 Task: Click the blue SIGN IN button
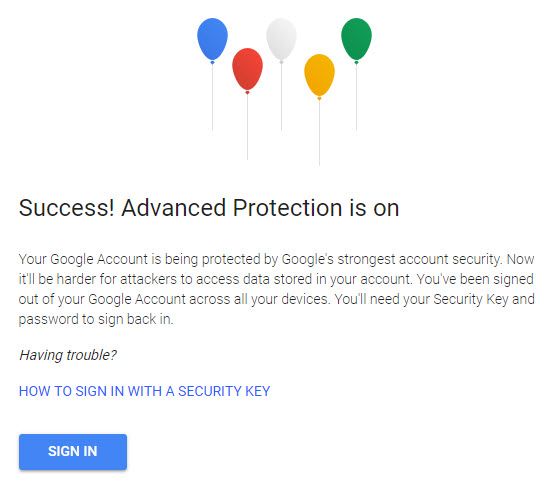tap(73, 451)
